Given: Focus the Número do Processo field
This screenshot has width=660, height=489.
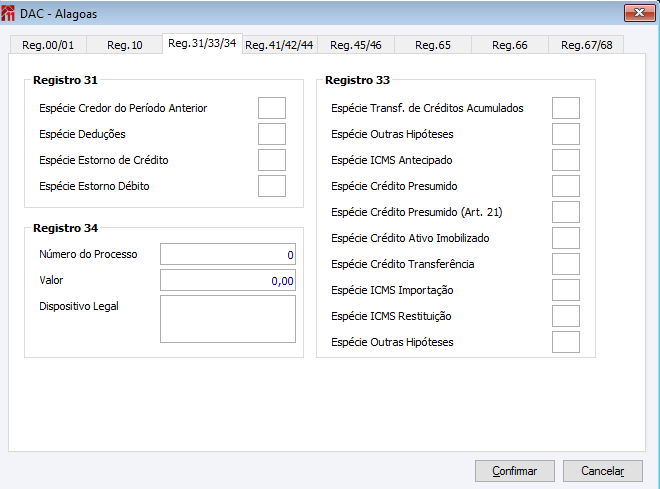Looking at the screenshot, I should 228,254.
